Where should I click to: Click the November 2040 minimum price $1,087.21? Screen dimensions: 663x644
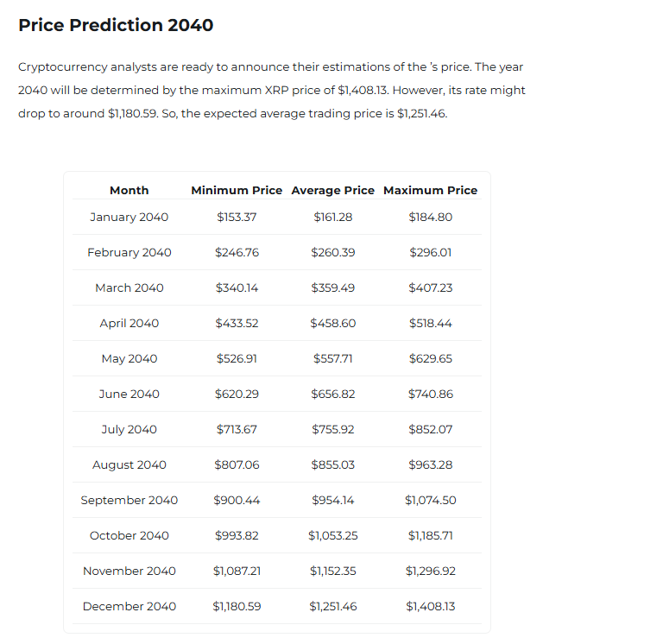(x=237, y=571)
